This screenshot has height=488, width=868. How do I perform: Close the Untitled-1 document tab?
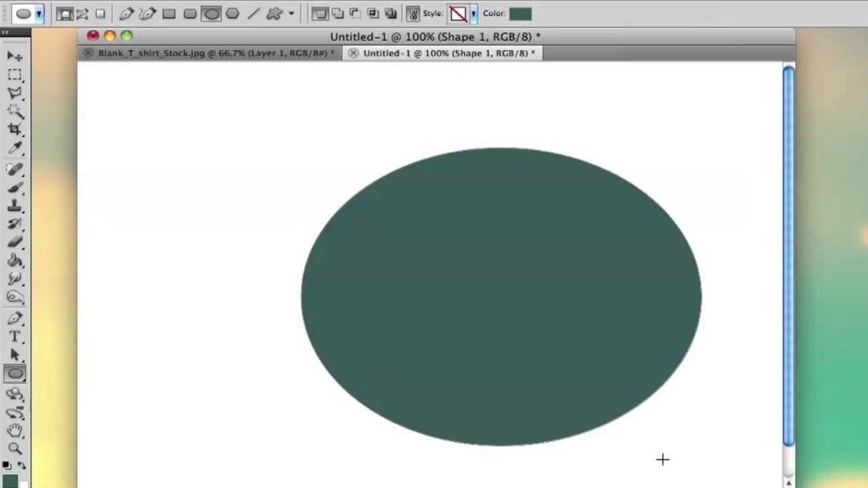point(353,53)
